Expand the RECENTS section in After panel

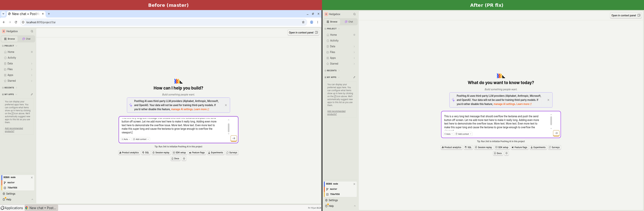[x=332, y=71]
